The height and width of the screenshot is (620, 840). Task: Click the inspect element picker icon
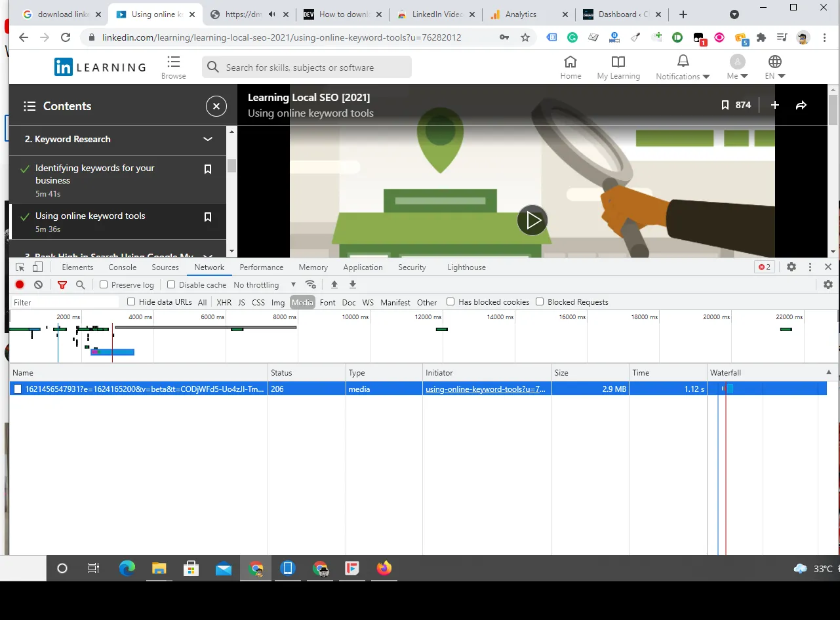(20, 267)
